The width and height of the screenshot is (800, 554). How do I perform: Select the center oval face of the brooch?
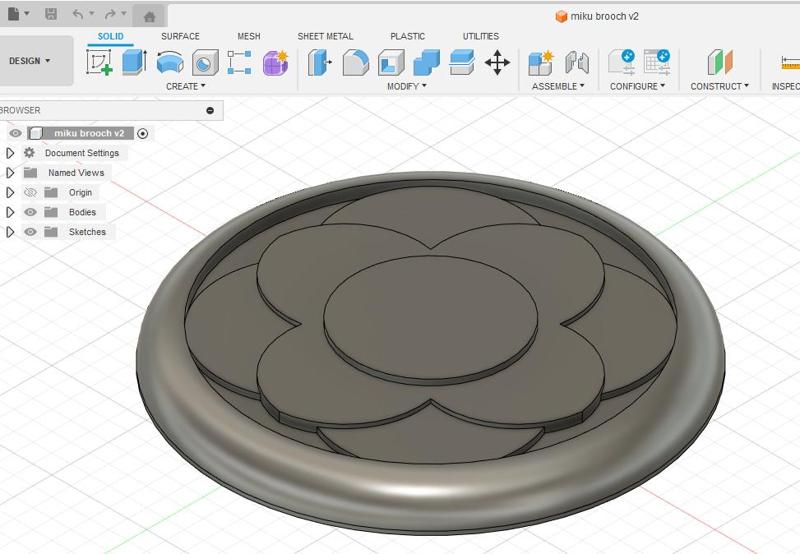[430, 316]
